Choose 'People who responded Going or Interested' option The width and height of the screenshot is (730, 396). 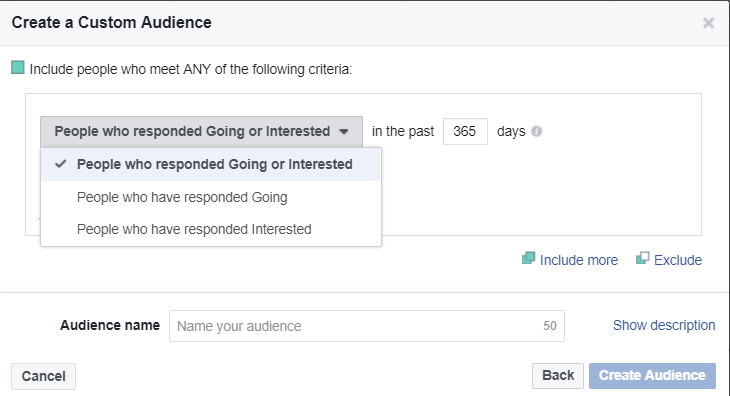click(x=210, y=164)
